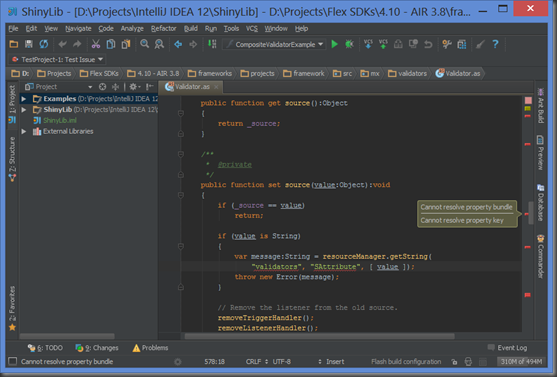The height and width of the screenshot is (377, 557).
Task: Close the Validator.as editor tab
Action: pos(216,87)
